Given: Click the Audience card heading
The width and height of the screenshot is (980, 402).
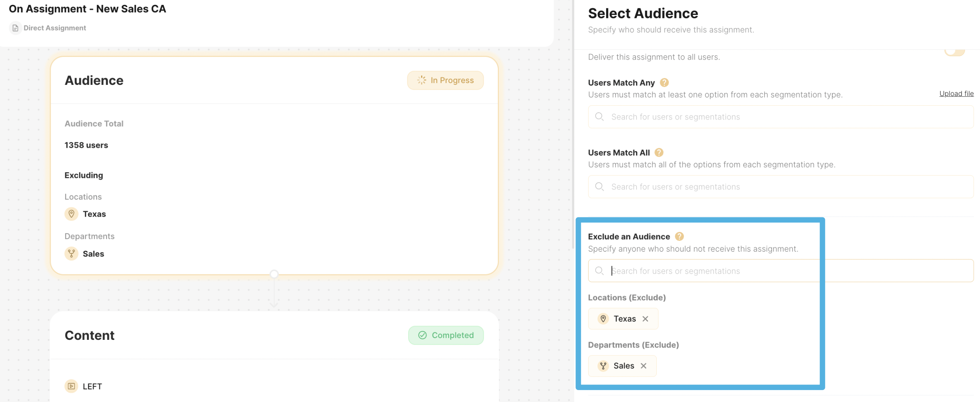Looking at the screenshot, I should coord(94,80).
